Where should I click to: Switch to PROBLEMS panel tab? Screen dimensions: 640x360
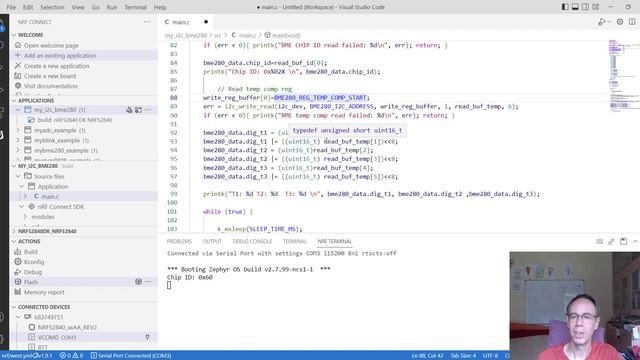point(179,242)
